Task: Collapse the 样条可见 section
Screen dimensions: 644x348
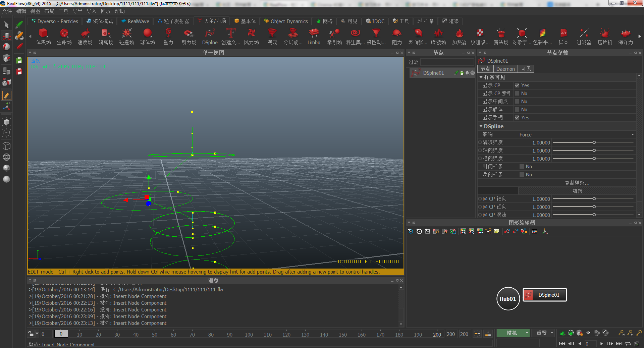Action: (x=481, y=77)
